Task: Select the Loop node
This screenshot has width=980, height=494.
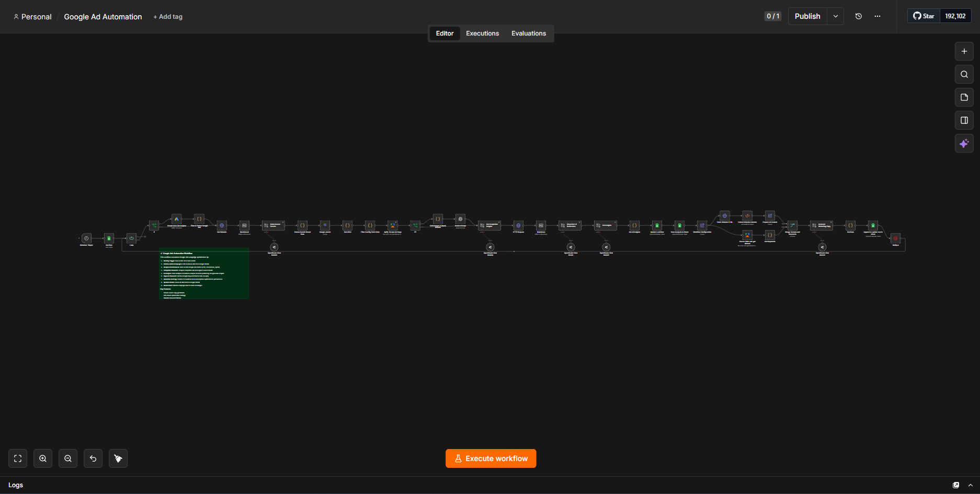Action: (131, 238)
